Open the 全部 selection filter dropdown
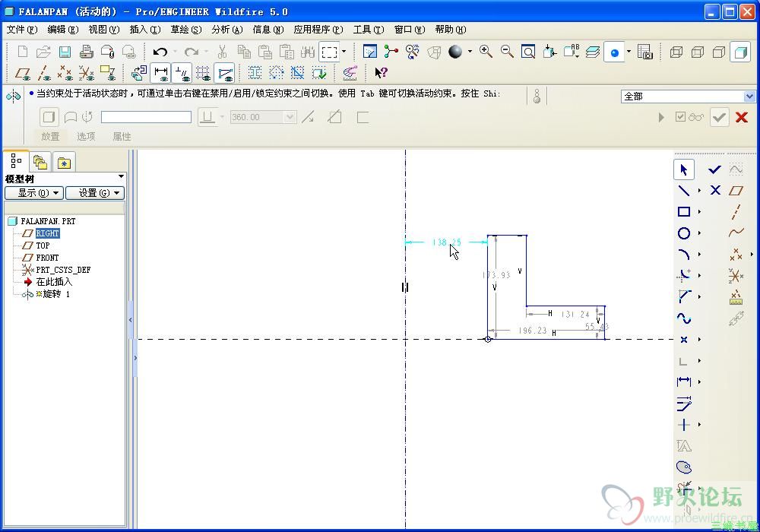The width and height of the screenshot is (760, 532). click(749, 97)
